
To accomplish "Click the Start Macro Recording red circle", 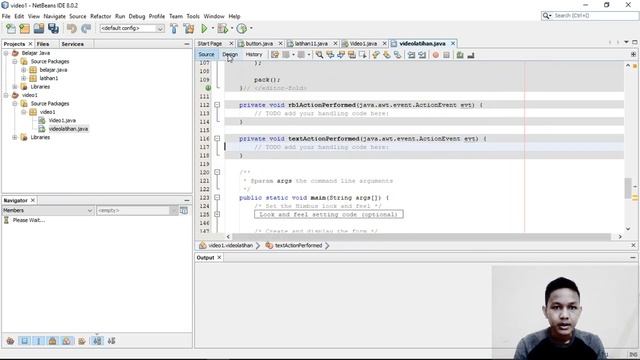I will 436,55.
